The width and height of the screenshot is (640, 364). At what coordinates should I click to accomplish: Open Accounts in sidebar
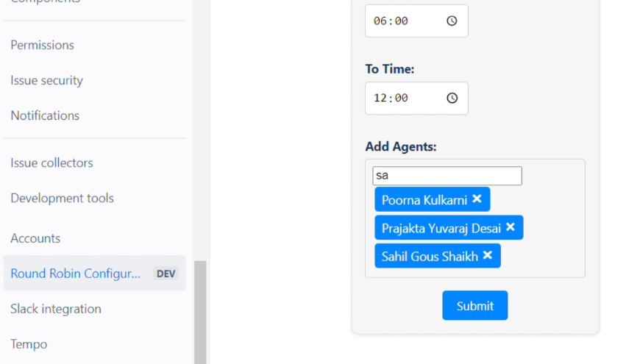35,238
